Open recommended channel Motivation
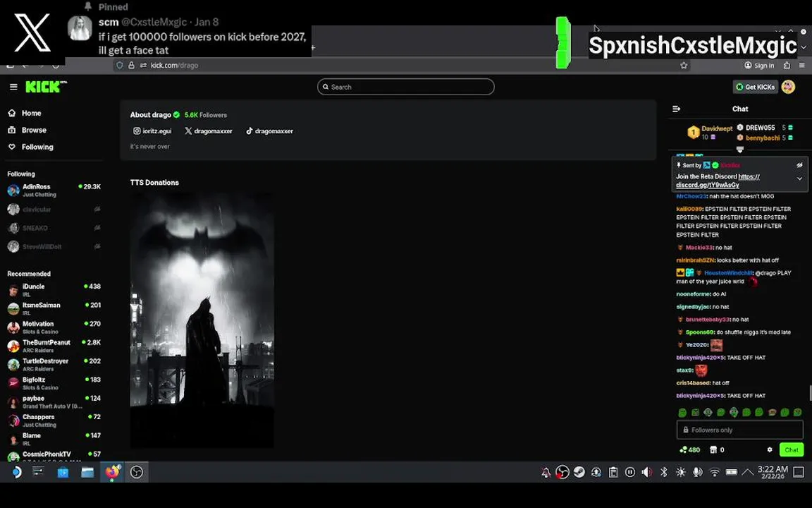 click(54, 327)
